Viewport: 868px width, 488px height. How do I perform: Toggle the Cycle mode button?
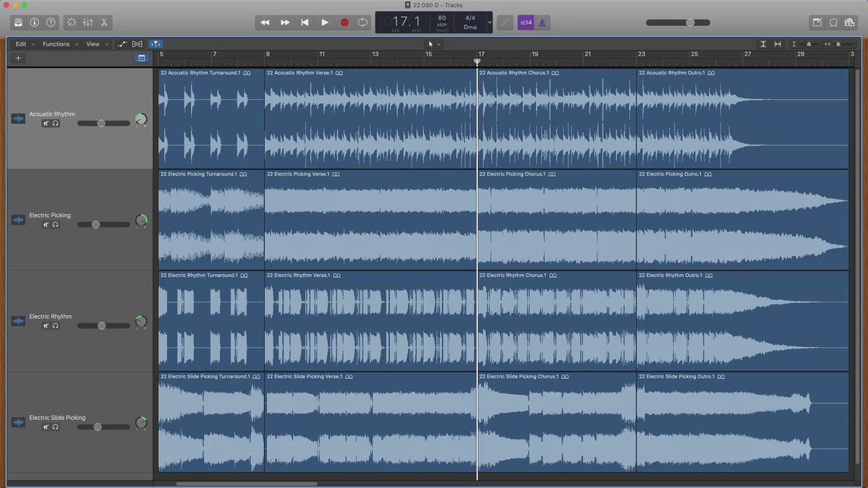[362, 22]
